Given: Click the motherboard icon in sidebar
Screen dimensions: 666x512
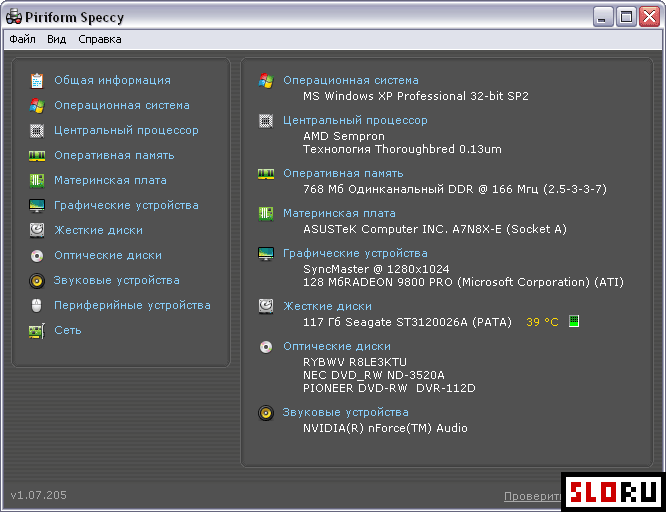Looking at the screenshot, I should 37,181.
